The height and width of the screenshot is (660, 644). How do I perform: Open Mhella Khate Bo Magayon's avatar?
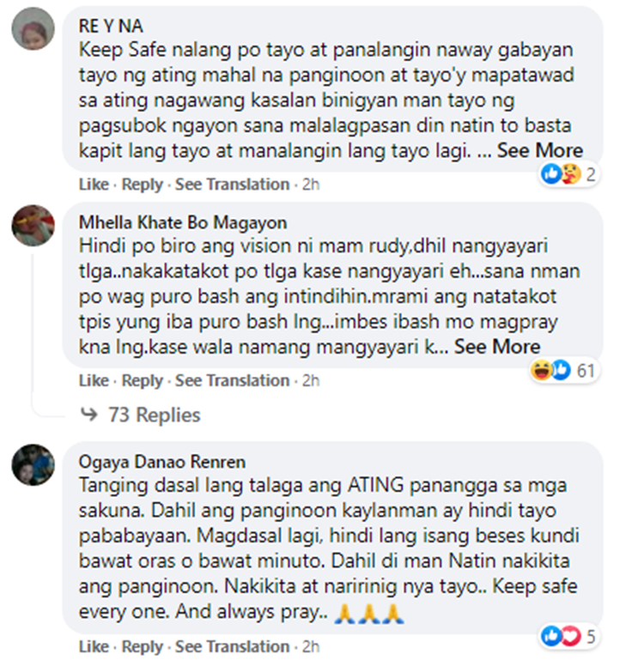[33, 225]
